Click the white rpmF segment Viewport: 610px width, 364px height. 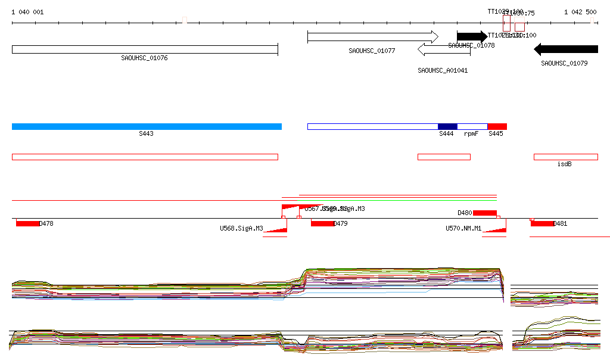click(x=472, y=126)
